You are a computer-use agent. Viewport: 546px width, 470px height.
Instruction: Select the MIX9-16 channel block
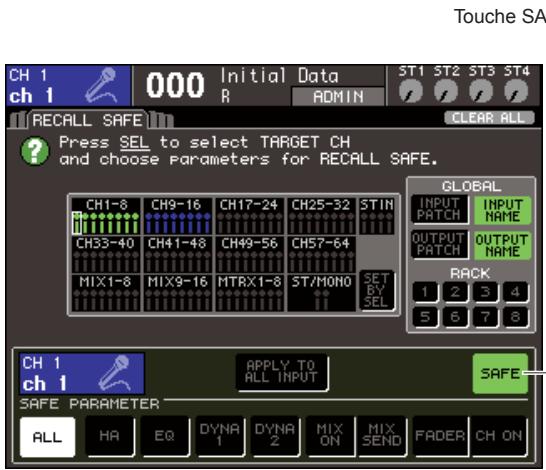(x=178, y=293)
